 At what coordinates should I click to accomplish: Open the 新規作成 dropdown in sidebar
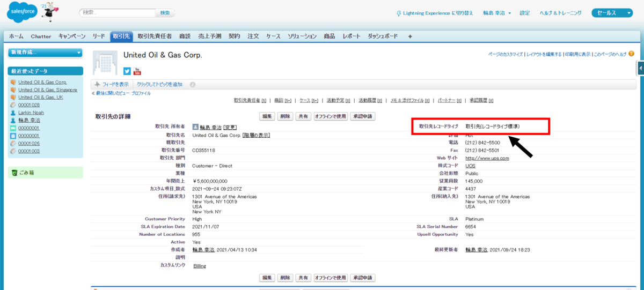pyautogui.click(x=46, y=53)
